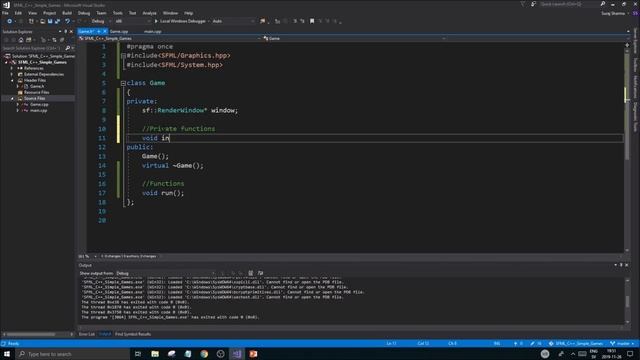Toggle Word Wrap in the Output toolbar
Viewport: 640px width, 360px height.
click(x=260, y=273)
